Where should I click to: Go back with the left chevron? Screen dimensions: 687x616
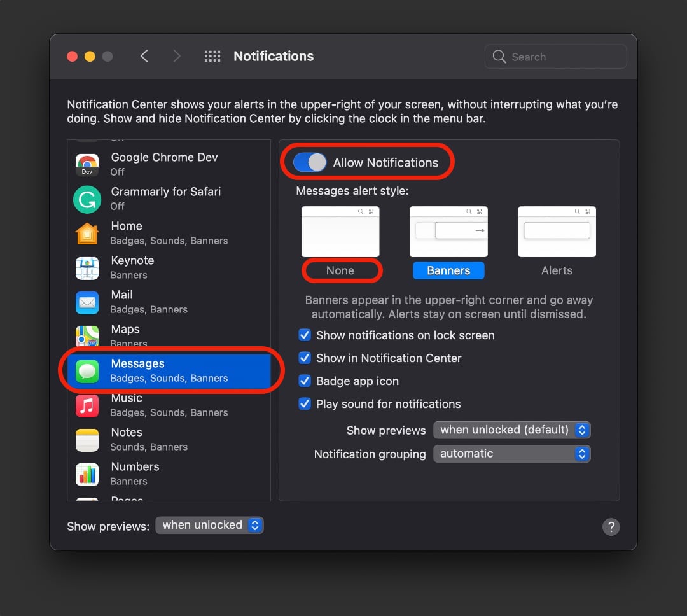click(144, 56)
